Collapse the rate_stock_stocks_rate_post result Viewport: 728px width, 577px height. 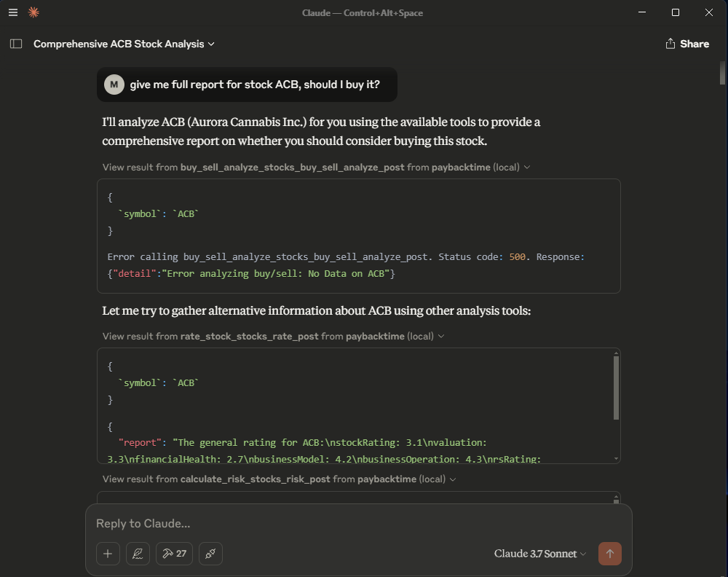tap(274, 337)
